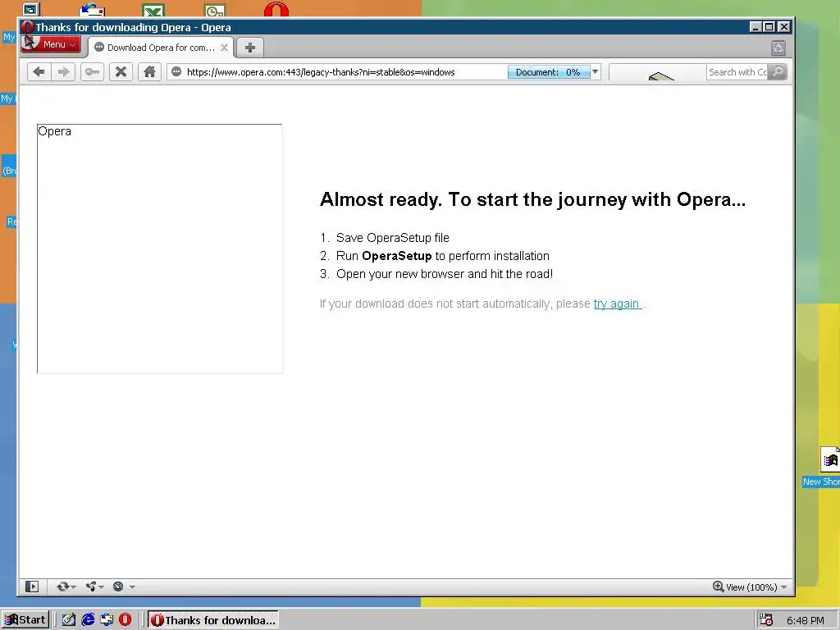Close the Download Opera tab
This screenshot has height=630, width=840.
[x=225, y=48]
